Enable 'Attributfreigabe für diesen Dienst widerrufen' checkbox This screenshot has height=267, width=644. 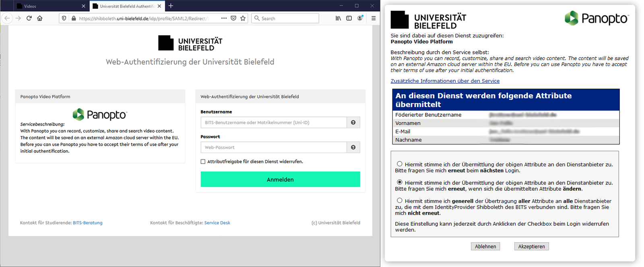pos(203,161)
